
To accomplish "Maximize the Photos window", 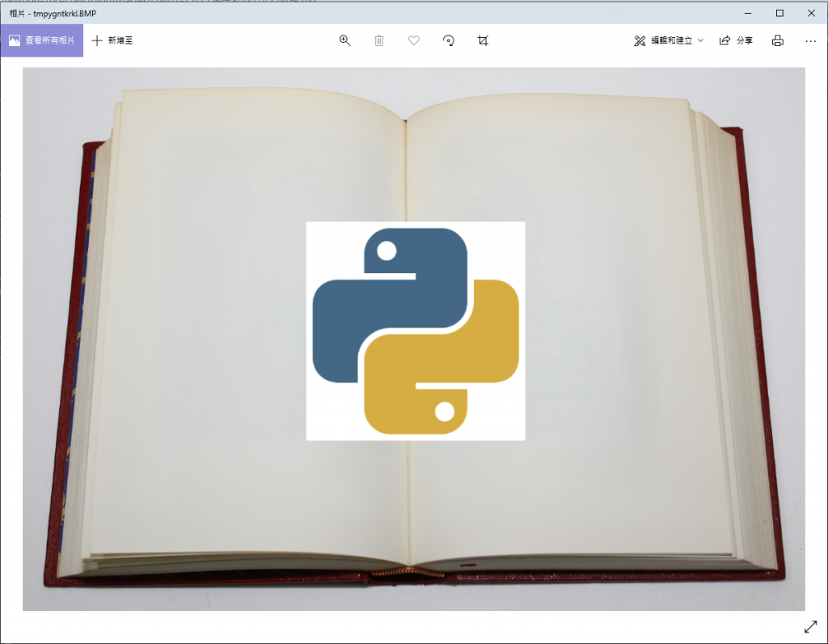I will tap(779, 13).
